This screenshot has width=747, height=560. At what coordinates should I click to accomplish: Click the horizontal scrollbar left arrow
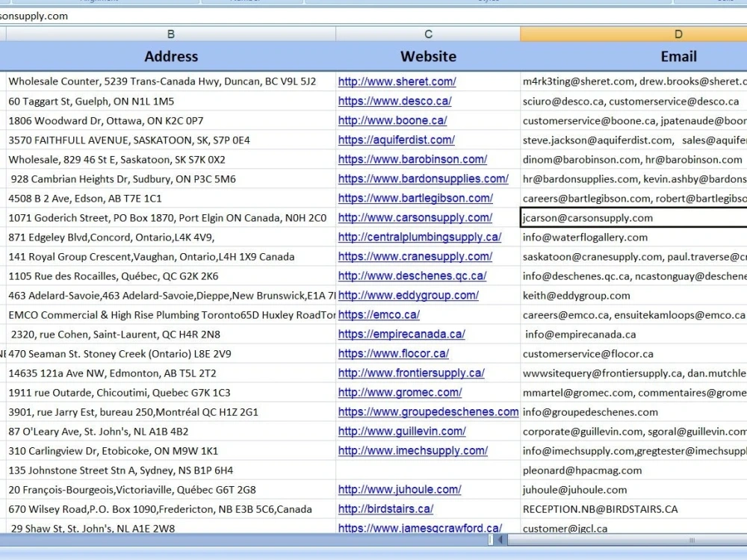tap(500, 540)
